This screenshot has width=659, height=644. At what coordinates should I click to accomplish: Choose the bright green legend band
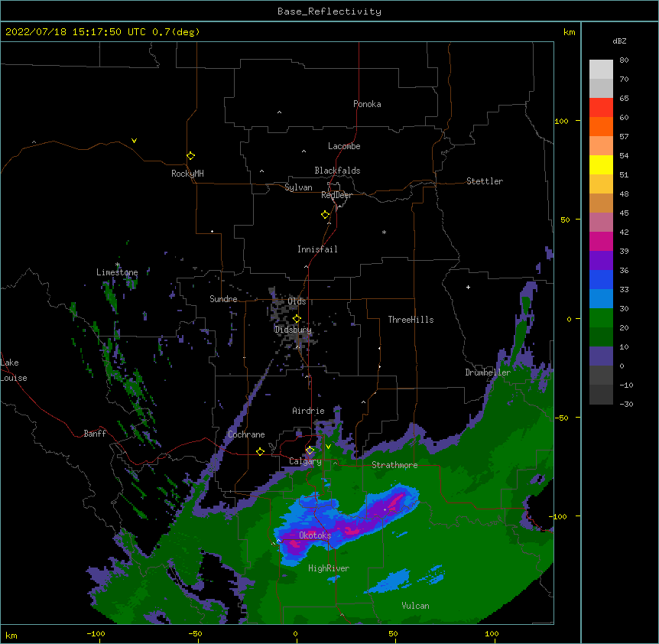(601, 318)
